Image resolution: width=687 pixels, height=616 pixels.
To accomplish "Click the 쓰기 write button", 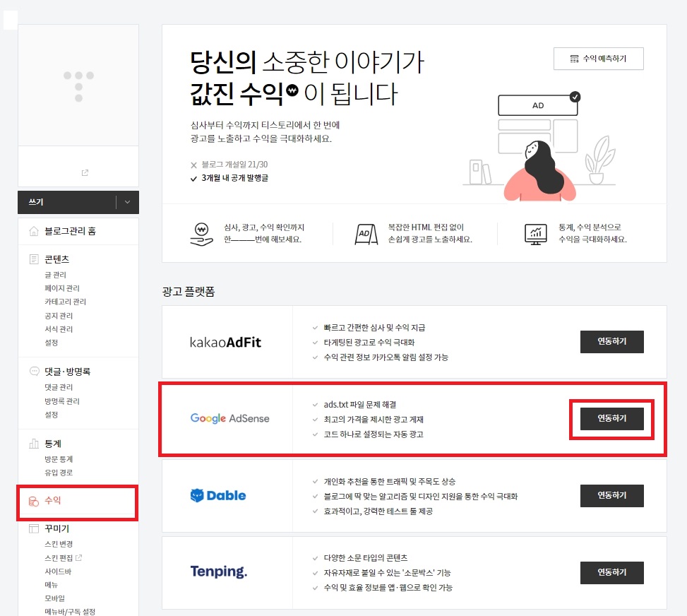I will point(67,202).
